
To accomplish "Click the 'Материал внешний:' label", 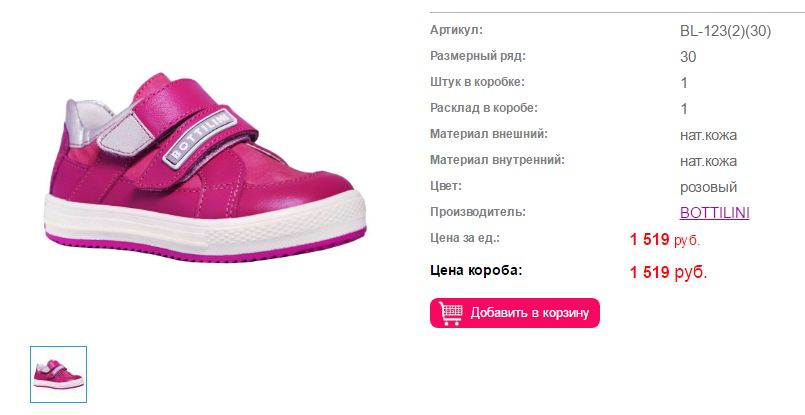I will (x=489, y=134).
